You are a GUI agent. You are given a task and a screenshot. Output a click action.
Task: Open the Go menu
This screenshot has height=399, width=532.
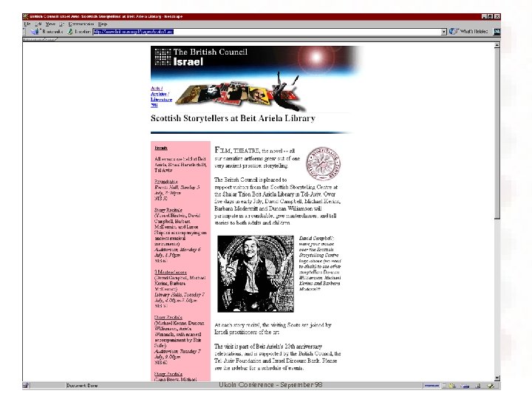pyautogui.click(x=61, y=24)
